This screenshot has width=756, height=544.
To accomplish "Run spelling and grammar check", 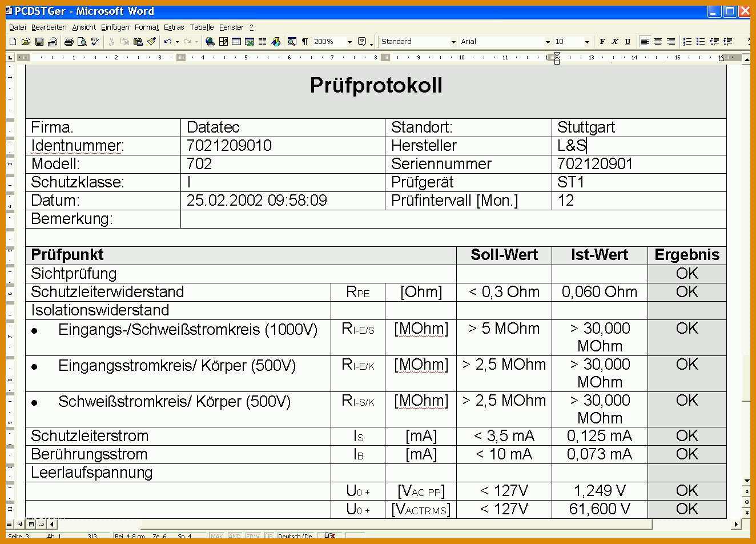I will [x=95, y=42].
